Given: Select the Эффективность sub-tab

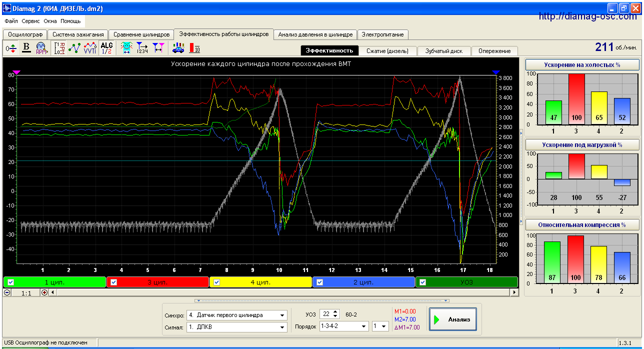Looking at the screenshot, I should pos(330,50).
